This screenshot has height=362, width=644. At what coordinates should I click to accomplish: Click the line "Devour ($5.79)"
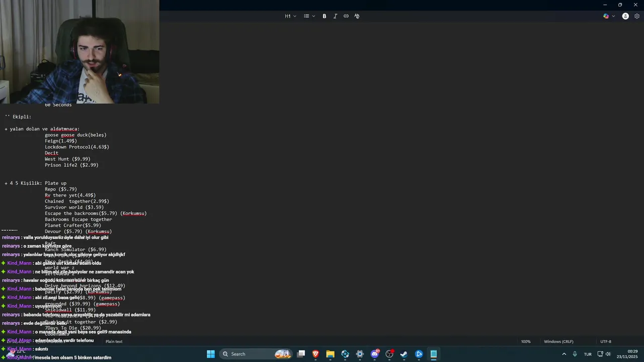point(64,231)
